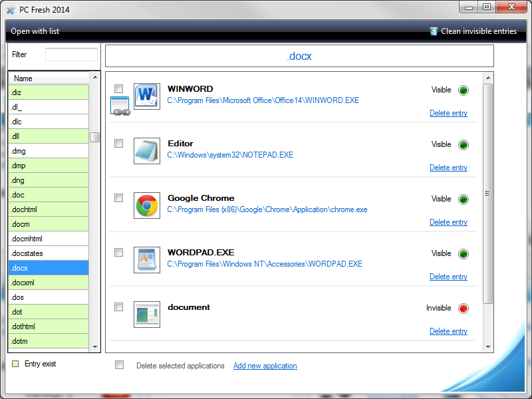Click into the Filter text field

pos(71,55)
